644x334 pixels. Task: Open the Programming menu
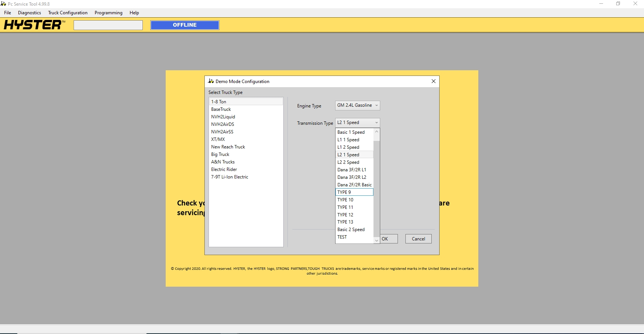(109, 13)
